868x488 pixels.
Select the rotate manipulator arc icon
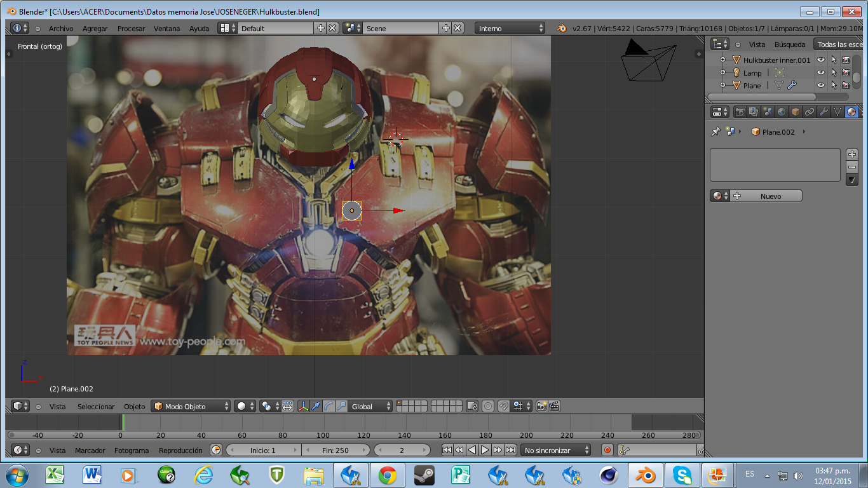pyautogui.click(x=329, y=406)
